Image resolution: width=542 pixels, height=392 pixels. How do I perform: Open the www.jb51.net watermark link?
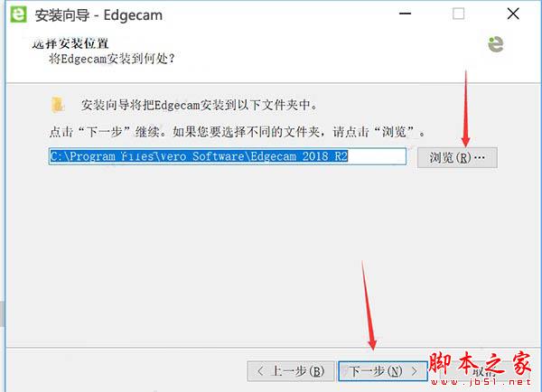coord(481,382)
